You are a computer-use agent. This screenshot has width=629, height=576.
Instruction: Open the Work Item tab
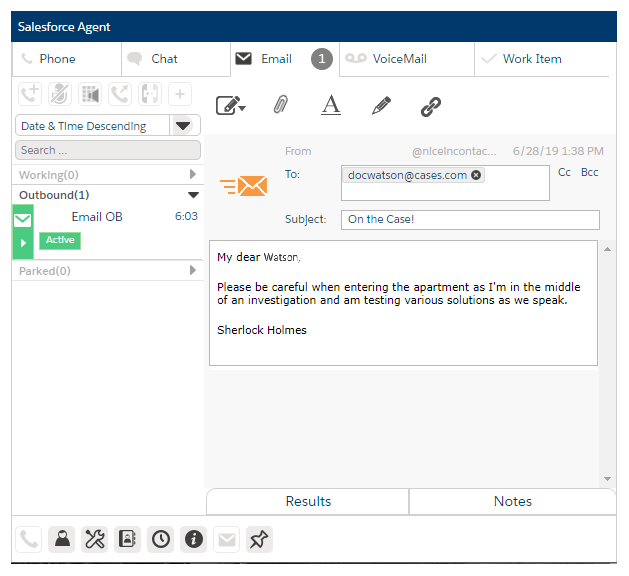pos(542,59)
